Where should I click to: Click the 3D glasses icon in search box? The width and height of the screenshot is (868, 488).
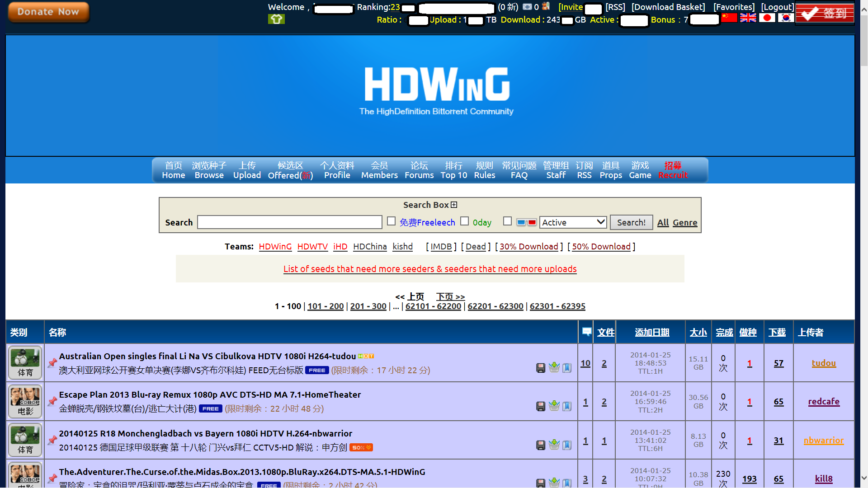[527, 222]
